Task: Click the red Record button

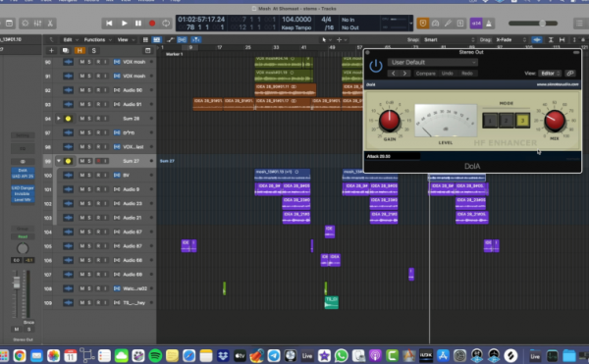Action: click(152, 24)
